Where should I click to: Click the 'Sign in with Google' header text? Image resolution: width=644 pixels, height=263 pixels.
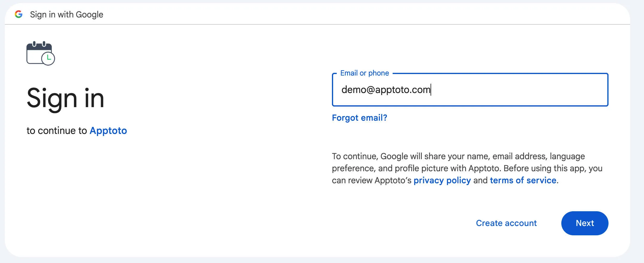(x=66, y=14)
